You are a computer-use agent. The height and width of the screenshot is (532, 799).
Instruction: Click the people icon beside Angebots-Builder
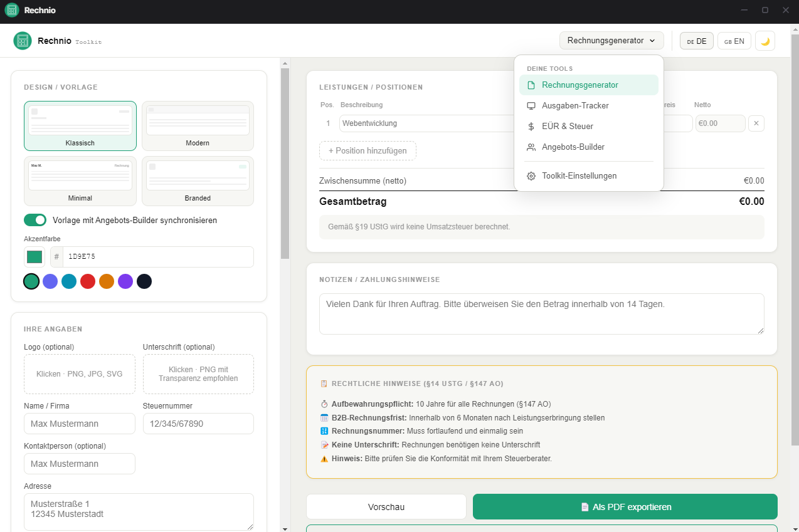pyautogui.click(x=531, y=147)
